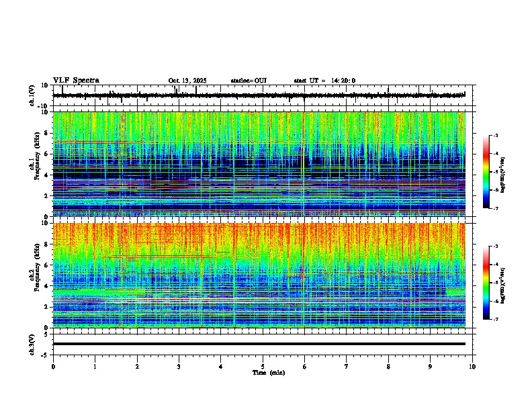Click the "-3" label on the ch.1 color bar
The width and height of the screenshot is (532, 411).
click(496, 136)
